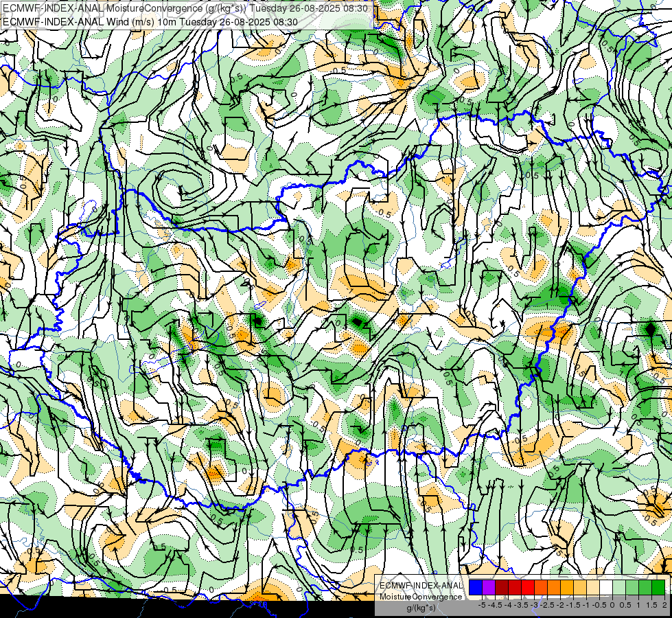The width and height of the screenshot is (672, 618).
Task: Click the '1.5' legend scale value
Action: pos(652,605)
